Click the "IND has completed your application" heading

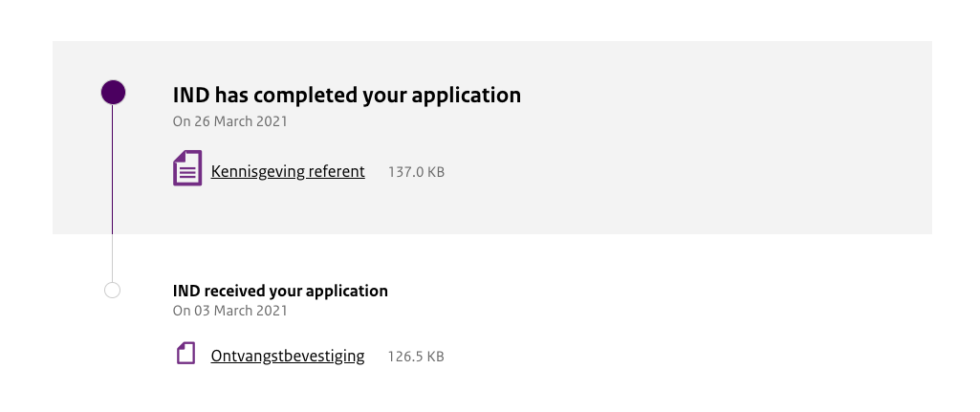click(x=346, y=96)
